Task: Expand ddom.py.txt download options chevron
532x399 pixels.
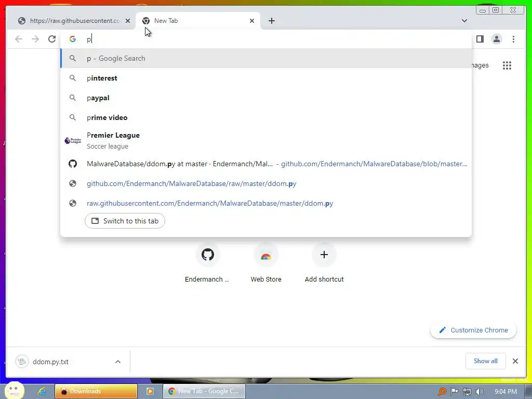Action: (x=118, y=362)
